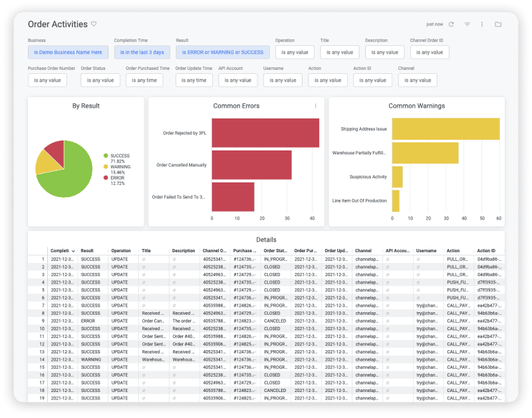Open the filter icon in the top toolbar

pos(467,24)
